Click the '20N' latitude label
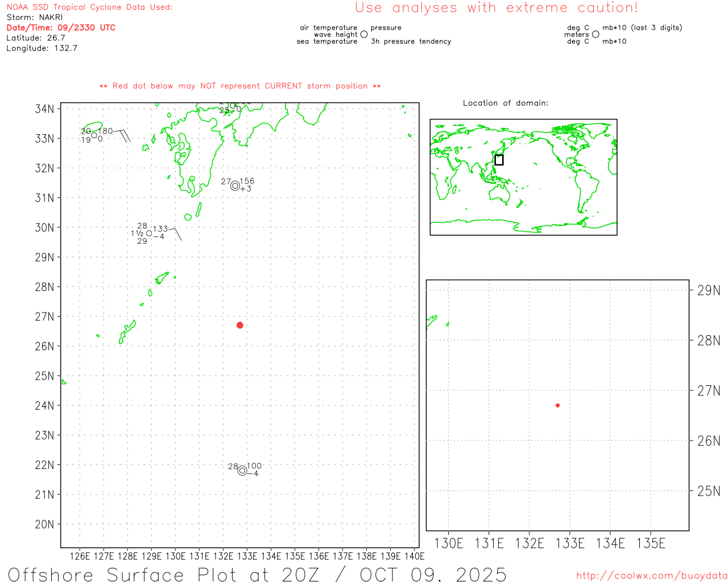This screenshot has width=728, height=582. click(45, 525)
